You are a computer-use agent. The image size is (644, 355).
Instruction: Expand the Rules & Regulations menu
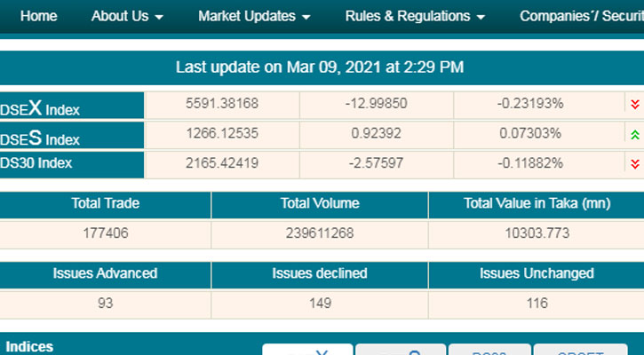click(415, 16)
